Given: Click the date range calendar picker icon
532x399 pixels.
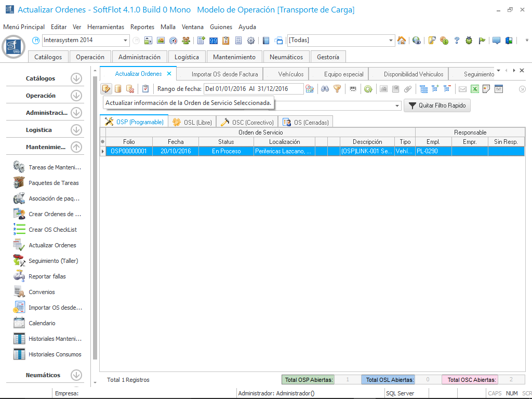Looking at the screenshot, I should [310, 89].
